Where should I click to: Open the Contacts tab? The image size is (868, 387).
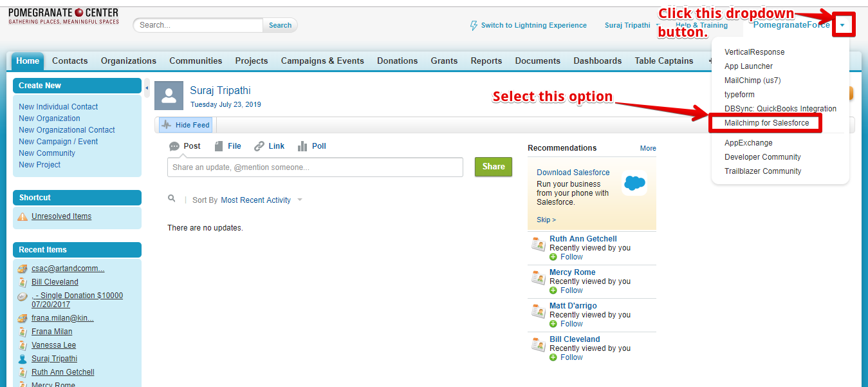pyautogui.click(x=70, y=61)
